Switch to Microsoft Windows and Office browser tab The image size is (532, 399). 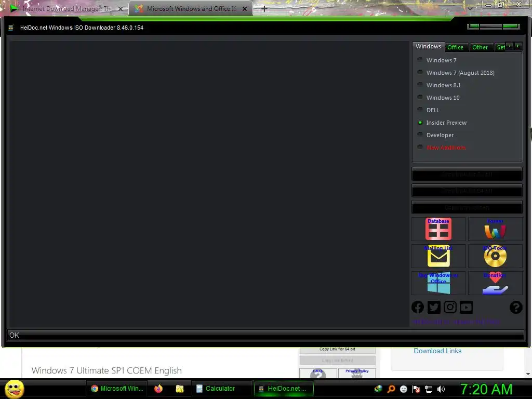pyautogui.click(x=191, y=9)
